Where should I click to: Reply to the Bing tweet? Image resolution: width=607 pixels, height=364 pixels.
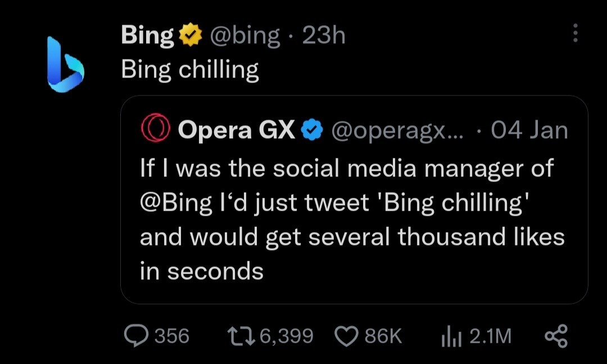pos(137,336)
